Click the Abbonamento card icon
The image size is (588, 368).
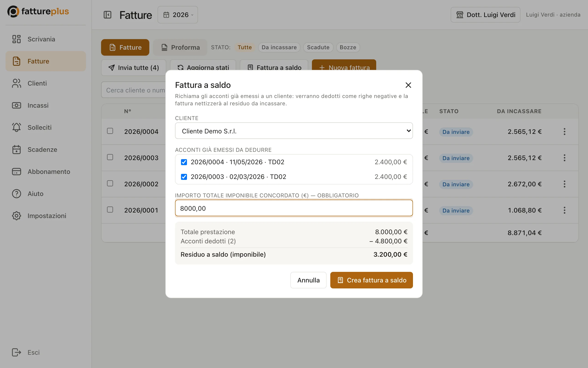(x=17, y=172)
